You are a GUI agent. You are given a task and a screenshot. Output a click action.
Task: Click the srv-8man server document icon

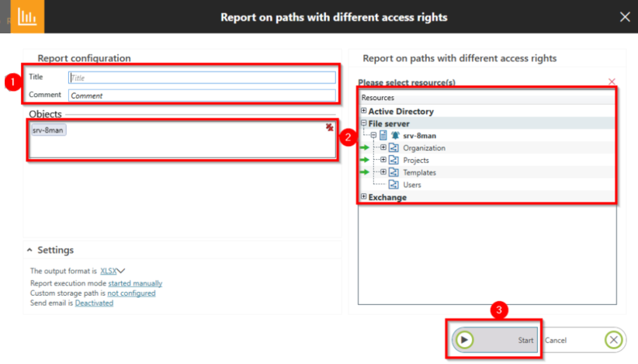pos(383,136)
